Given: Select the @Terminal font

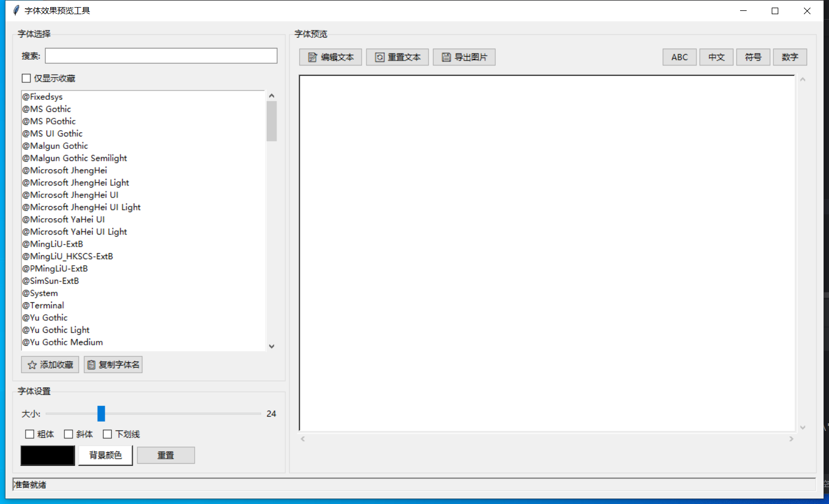Looking at the screenshot, I should coord(143,305).
